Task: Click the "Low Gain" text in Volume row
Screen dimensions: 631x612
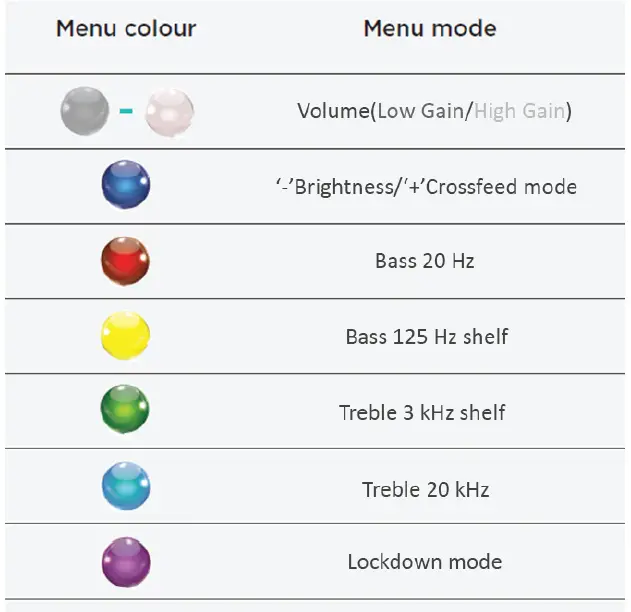Action: pyautogui.click(x=422, y=111)
